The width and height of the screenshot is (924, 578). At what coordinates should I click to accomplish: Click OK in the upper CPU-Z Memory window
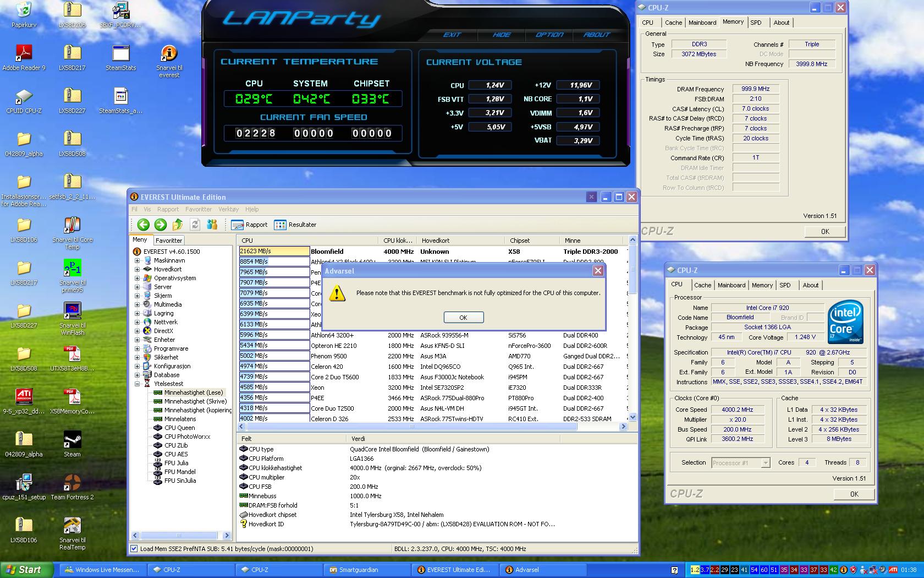click(825, 232)
